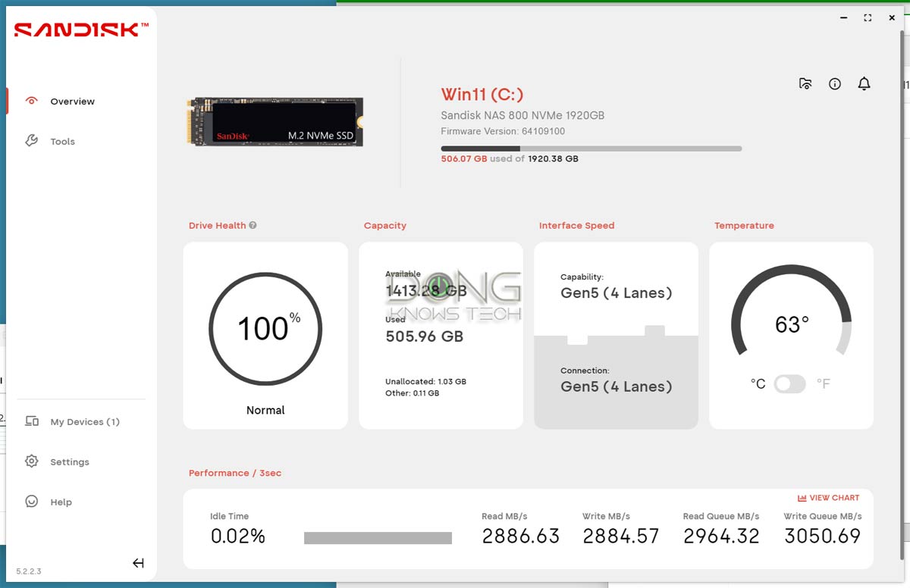Viewport: 910px width, 588px height.
Task: Click the Sandisk NAS 800 NVMe 1920GB text
Action: 522,116
